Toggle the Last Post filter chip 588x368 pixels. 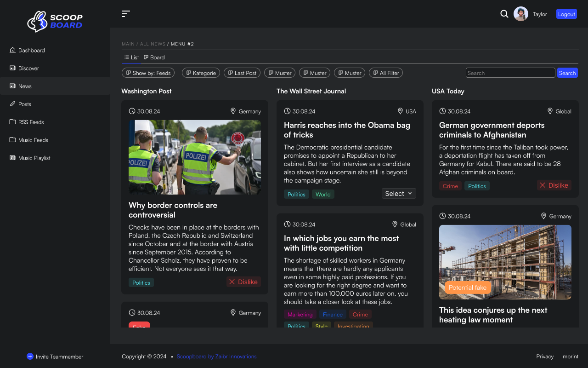242,73
